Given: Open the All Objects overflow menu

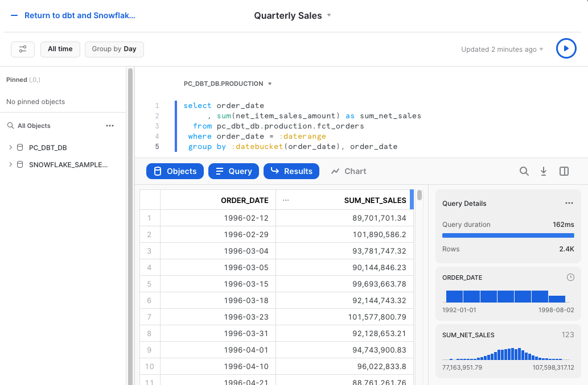Looking at the screenshot, I should click(110, 125).
